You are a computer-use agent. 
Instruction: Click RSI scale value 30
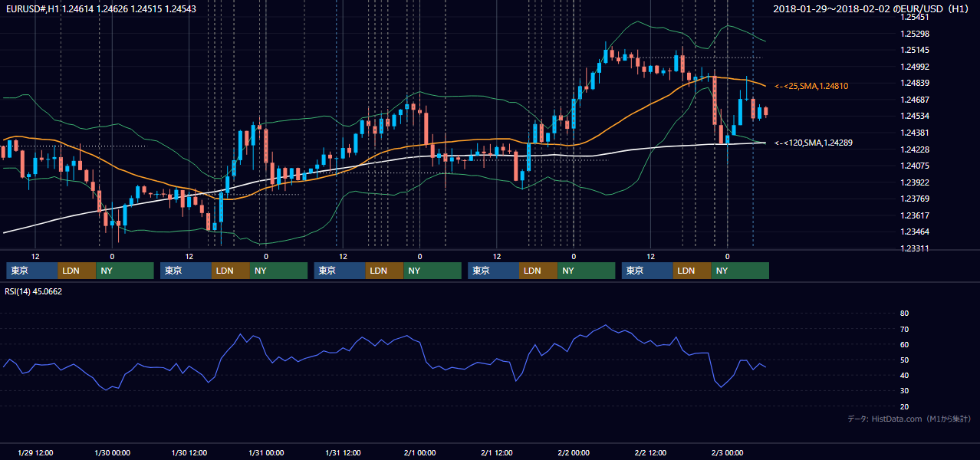point(904,391)
